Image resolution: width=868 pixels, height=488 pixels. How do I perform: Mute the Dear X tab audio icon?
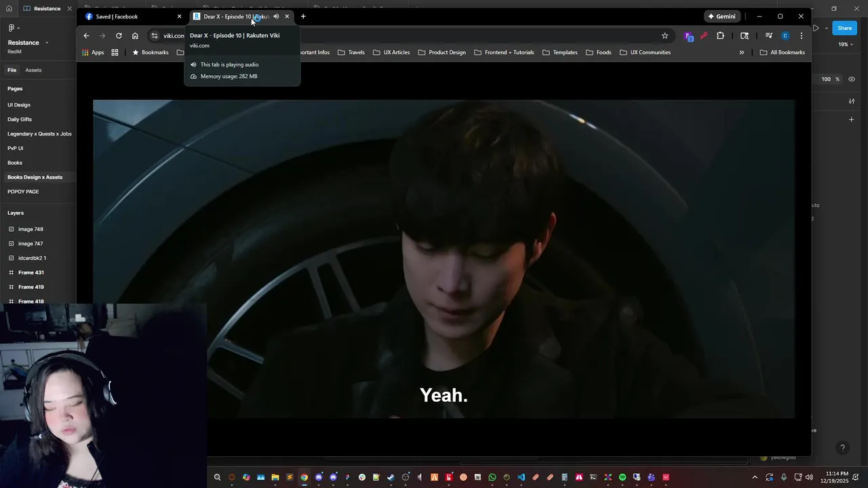(276, 16)
